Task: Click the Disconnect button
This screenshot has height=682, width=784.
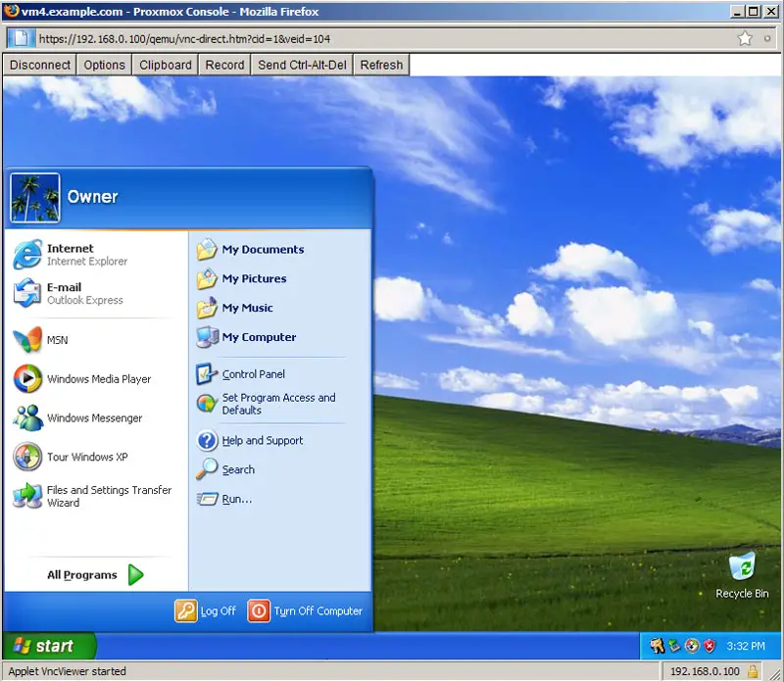Action: (x=40, y=65)
